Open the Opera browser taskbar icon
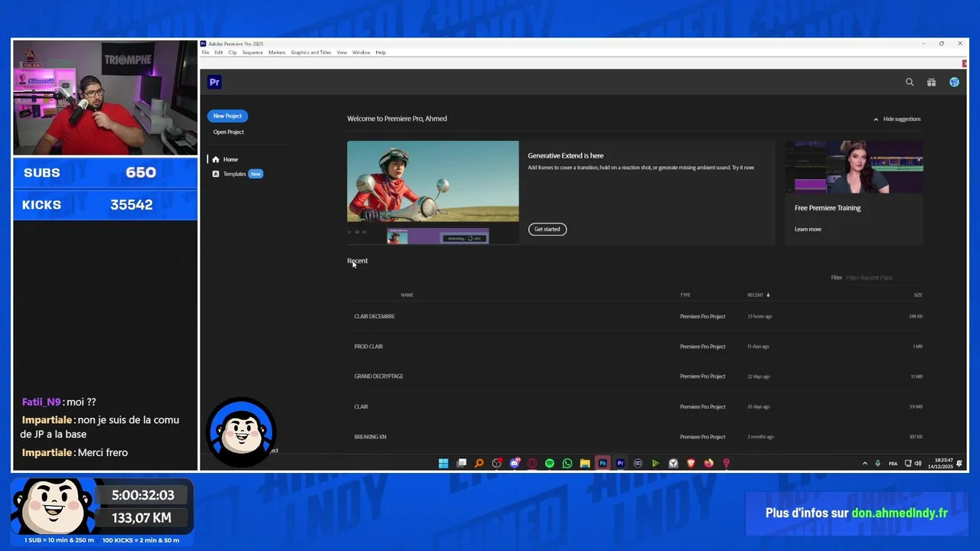Image resolution: width=980 pixels, height=551 pixels. [532, 463]
